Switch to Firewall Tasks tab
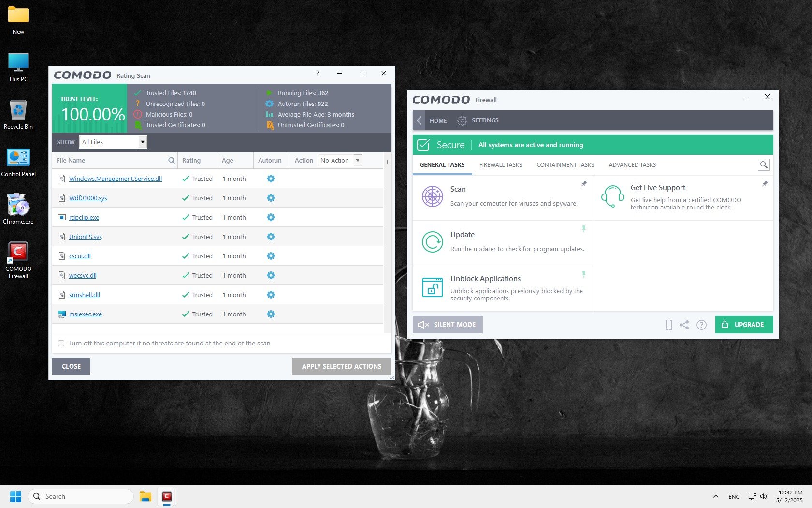 click(x=501, y=165)
